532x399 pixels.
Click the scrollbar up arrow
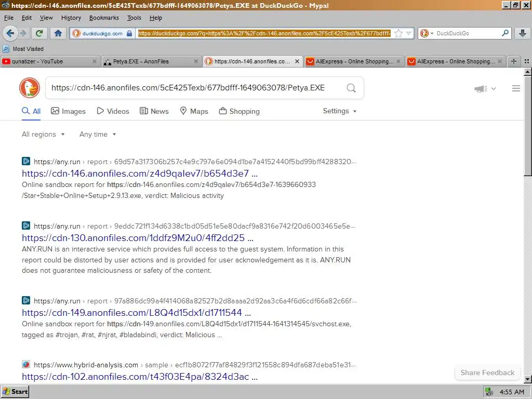pos(528,72)
